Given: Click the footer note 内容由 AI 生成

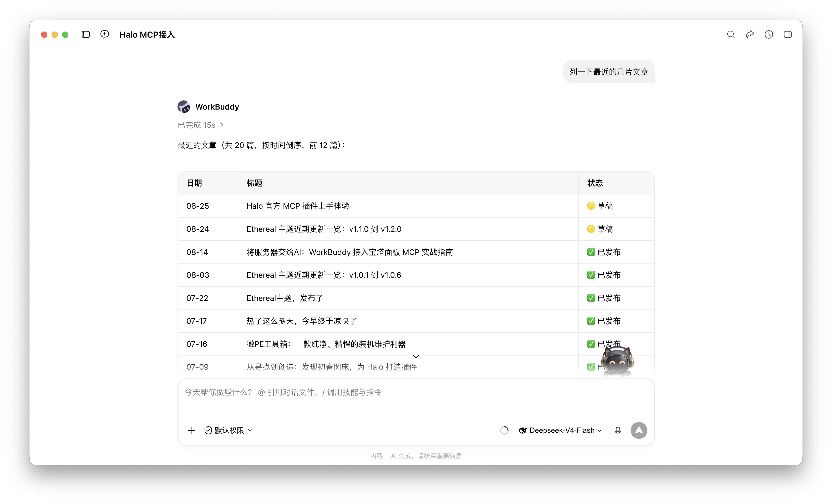Looking at the screenshot, I should (416, 456).
